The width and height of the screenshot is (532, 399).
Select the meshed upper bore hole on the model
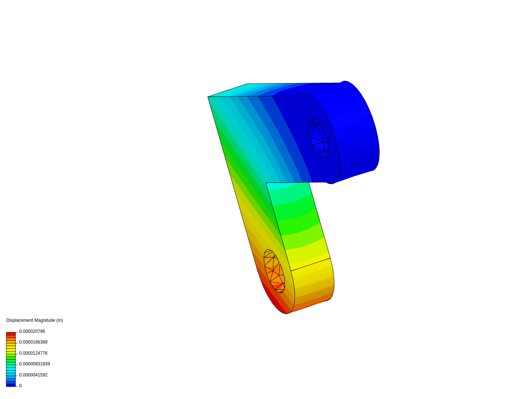click(x=318, y=139)
